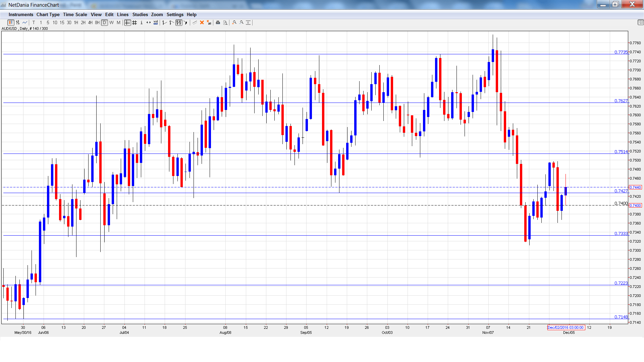Toggle the chart grid icon
Screen dimensions: 644x362
[135, 22]
